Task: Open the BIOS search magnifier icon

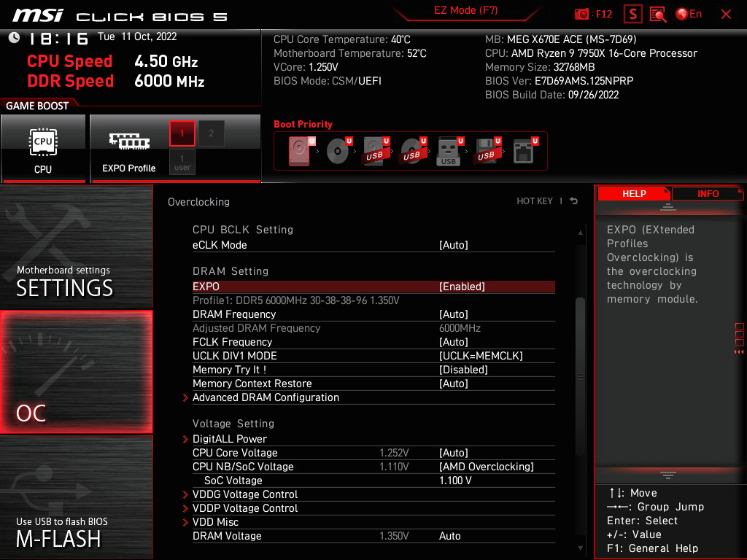Action: click(658, 15)
